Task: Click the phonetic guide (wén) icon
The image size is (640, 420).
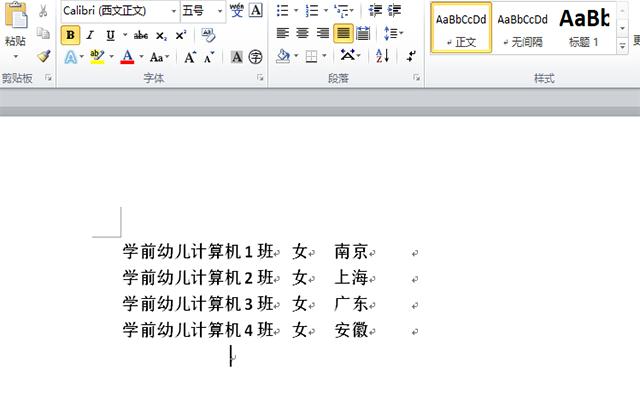Action: (236, 10)
